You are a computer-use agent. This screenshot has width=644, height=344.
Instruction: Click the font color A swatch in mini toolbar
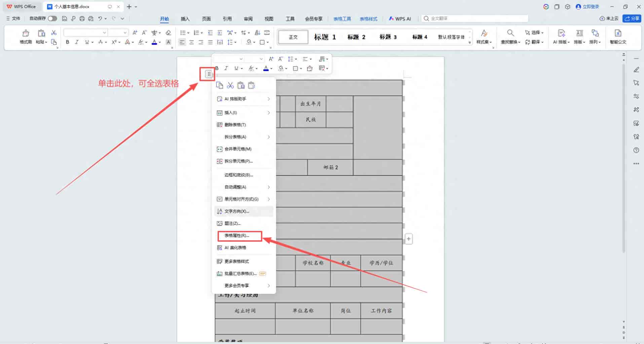click(x=266, y=68)
